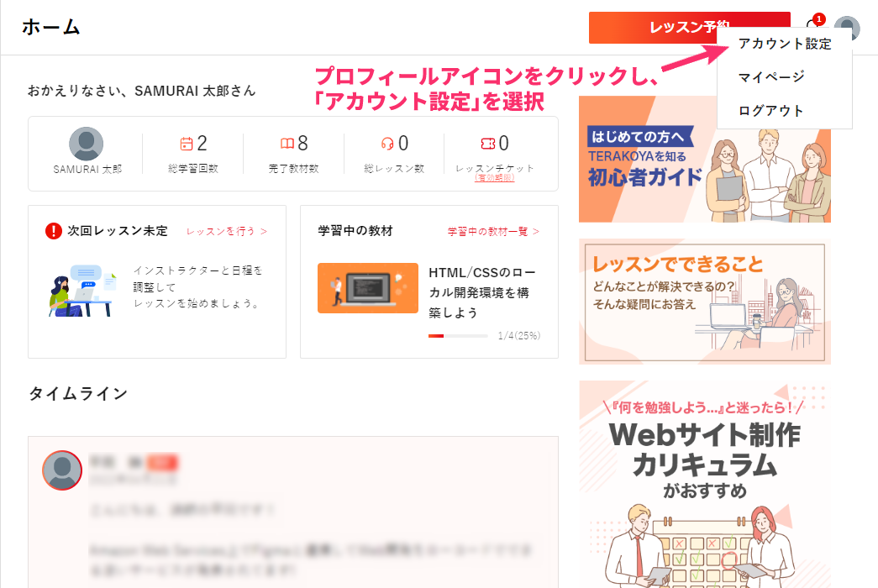Select マイページ in the account menu
The width and height of the screenshot is (878, 588).
[x=772, y=77]
